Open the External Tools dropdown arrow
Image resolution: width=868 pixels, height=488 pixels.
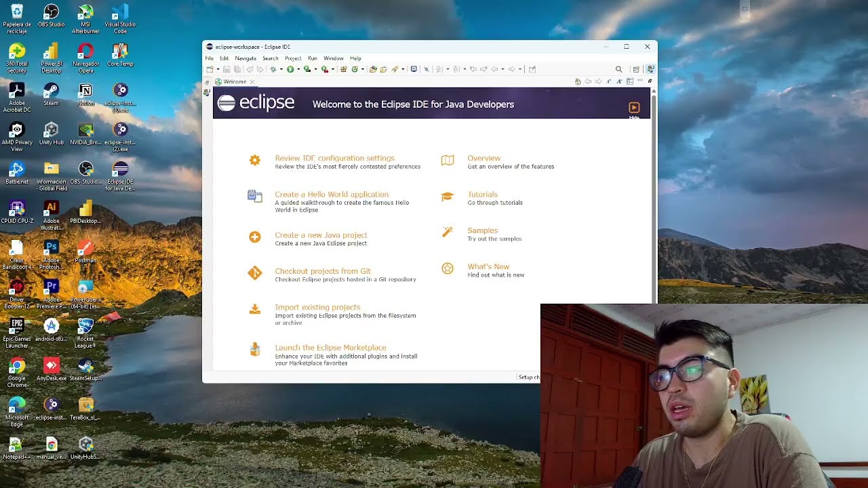333,69
